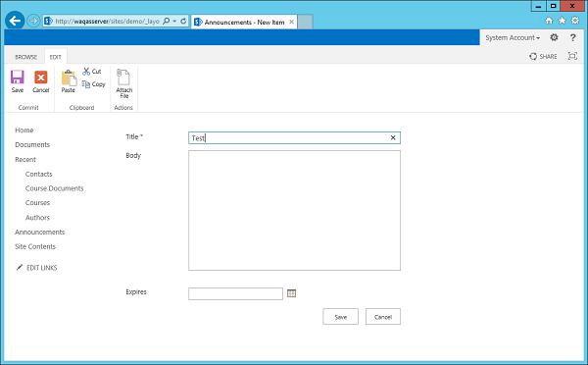The height and width of the screenshot is (365, 588).
Task: Open the help question mark
Action: 572,37
